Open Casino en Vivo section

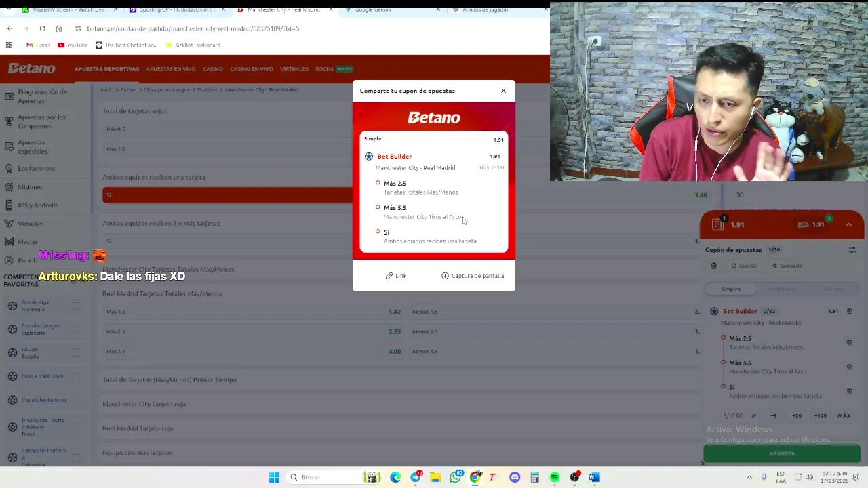coord(251,69)
